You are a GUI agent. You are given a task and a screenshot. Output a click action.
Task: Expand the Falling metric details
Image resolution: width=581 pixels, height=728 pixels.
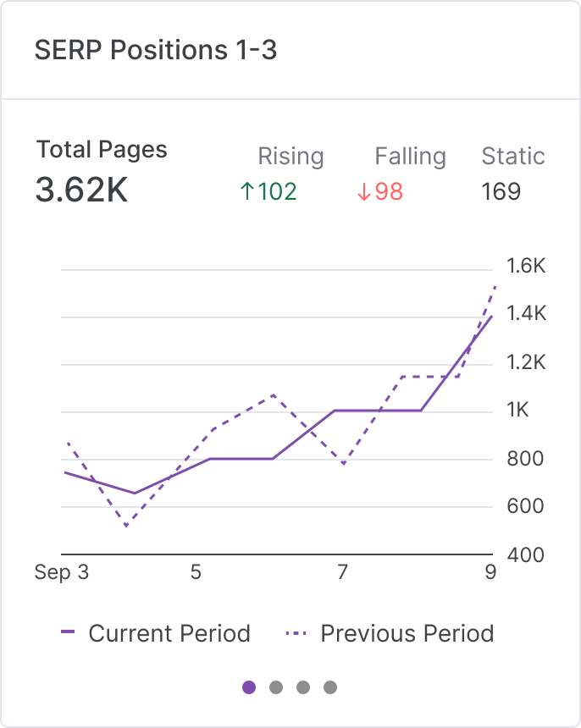point(411,157)
